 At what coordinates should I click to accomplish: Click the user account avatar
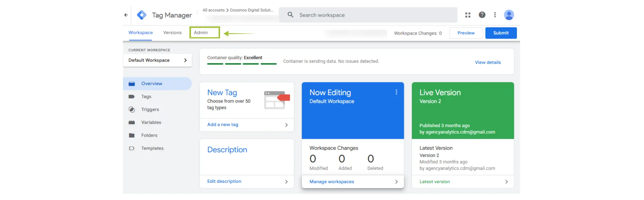tap(509, 15)
